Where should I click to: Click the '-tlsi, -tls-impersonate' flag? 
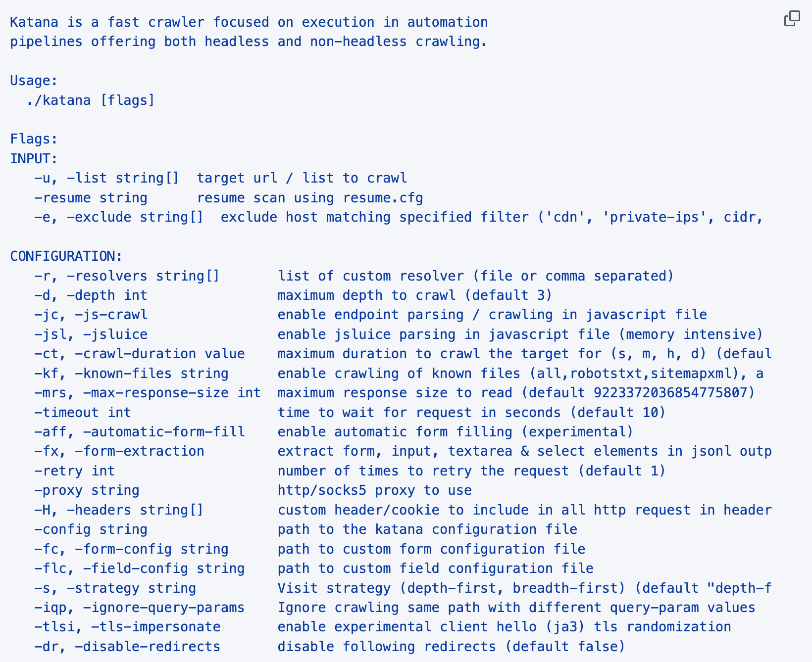(x=127, y=627)
